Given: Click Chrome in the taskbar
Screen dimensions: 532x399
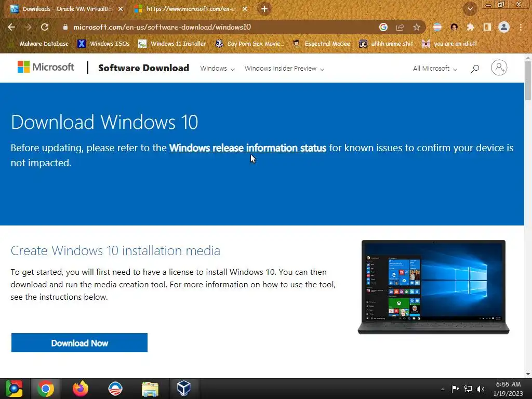Looking at the screenshot, I should 46,389.
